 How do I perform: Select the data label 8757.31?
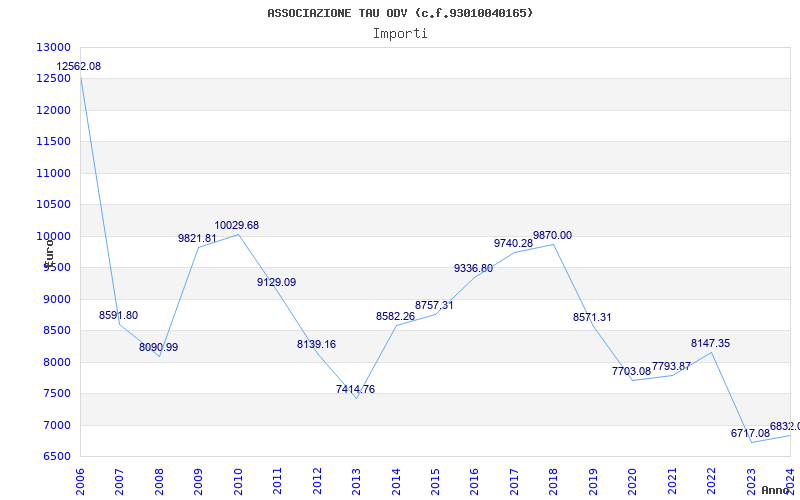pyautogui.click(x=434, y=305)
